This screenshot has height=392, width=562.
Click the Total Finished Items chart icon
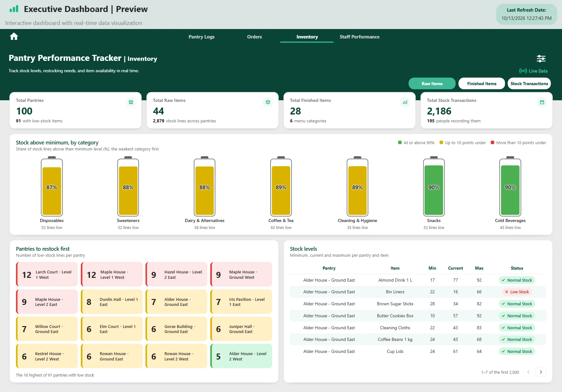pos(405,102)
